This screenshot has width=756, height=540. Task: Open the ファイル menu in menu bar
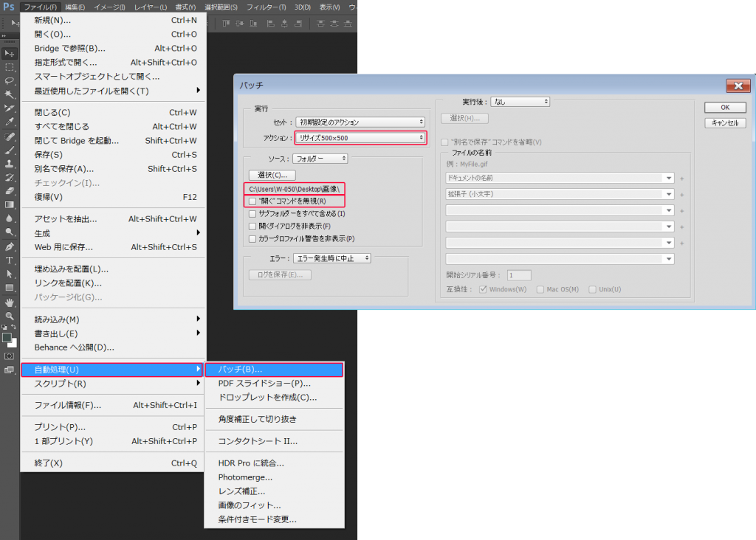[40, 7]
